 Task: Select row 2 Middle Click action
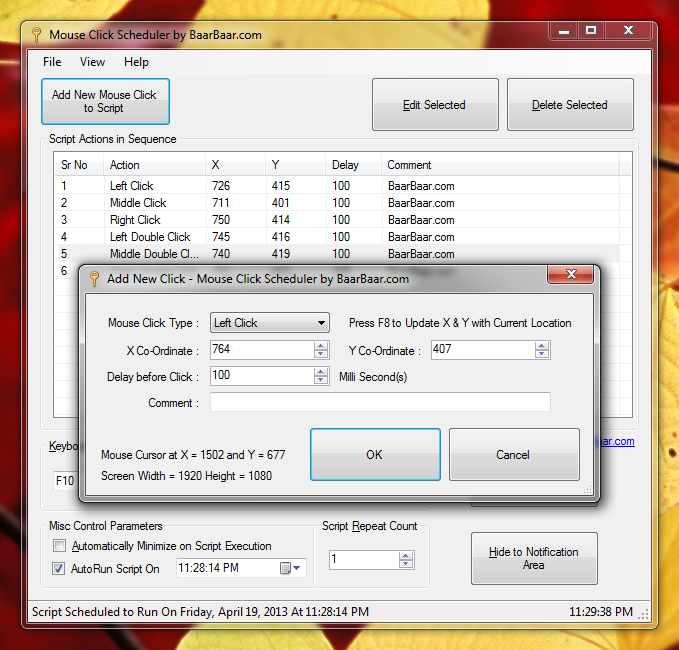tap(138, 203)
